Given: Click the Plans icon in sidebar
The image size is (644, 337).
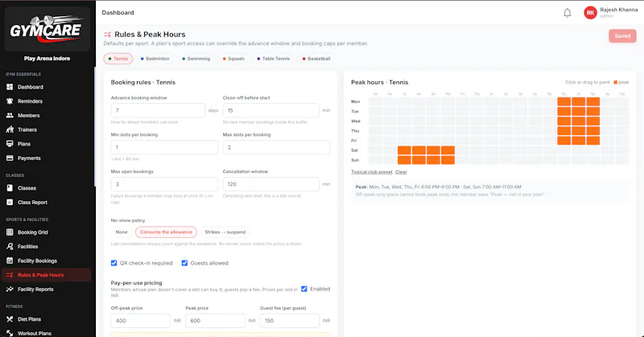Looking at the screenshot, I should point(10,144).
